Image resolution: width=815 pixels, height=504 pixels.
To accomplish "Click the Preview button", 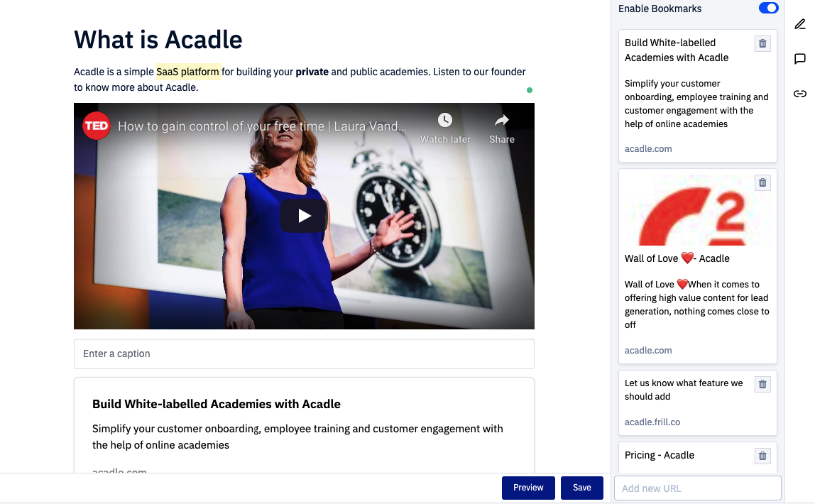I will (x=528, y=488).
